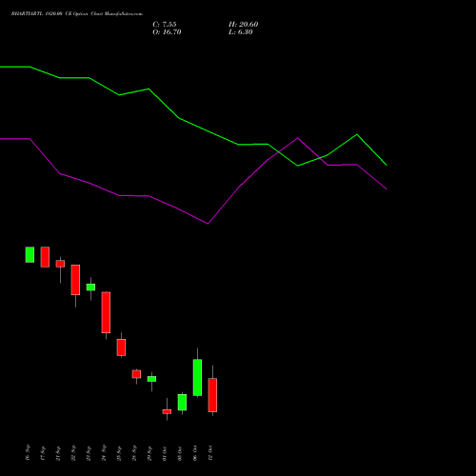Click the 01 Oct date label
This screenshot has width=476, height=476.
(165, 453)
